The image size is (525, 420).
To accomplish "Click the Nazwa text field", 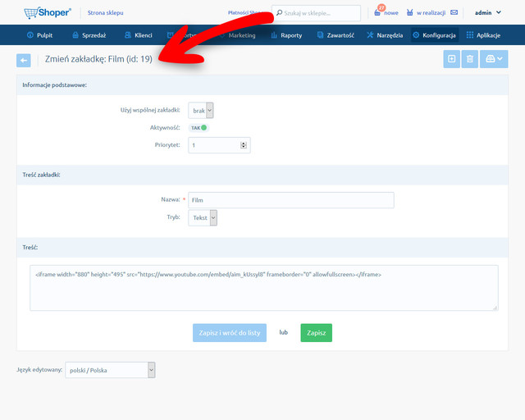I will pos(291,199).
